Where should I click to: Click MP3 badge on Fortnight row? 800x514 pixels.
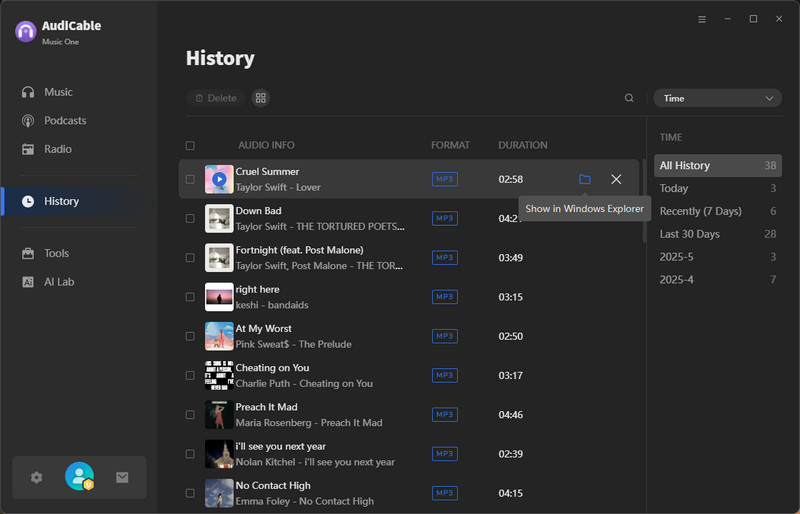pos(445,258)
